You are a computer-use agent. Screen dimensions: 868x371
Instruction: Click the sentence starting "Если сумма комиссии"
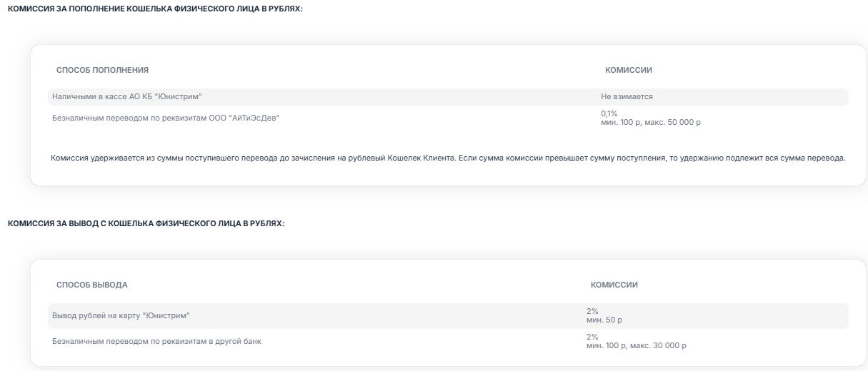(643, 158)
